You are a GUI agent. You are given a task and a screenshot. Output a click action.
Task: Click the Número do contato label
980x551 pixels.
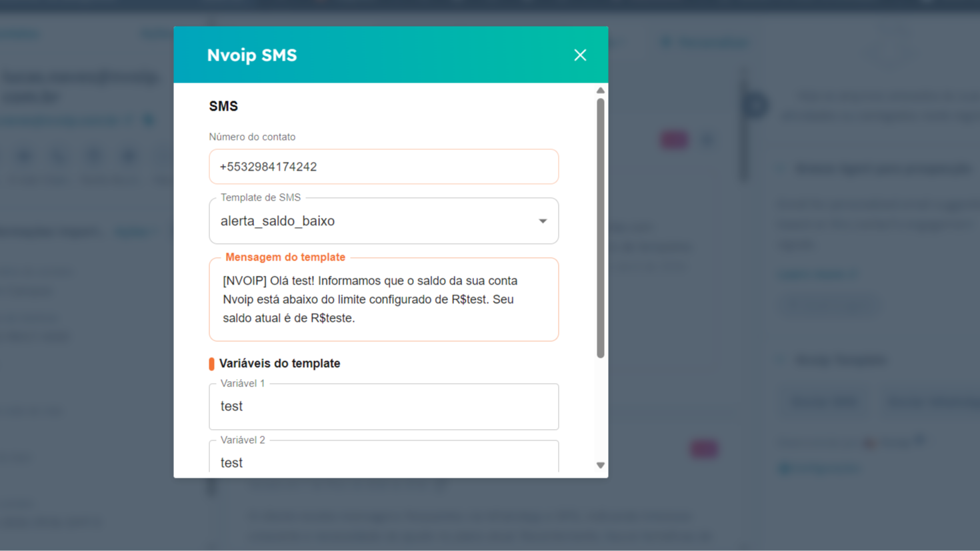(252, 137)
